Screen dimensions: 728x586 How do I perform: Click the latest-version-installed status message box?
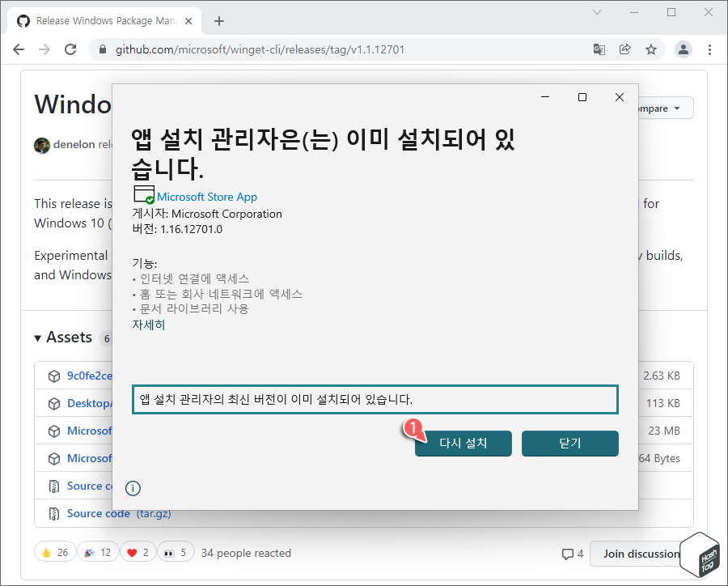point(375,399)
